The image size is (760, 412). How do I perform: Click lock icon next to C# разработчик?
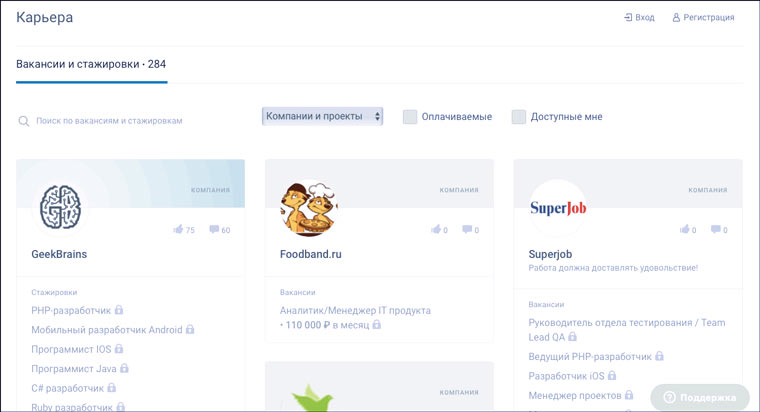[x=111, y=387]
